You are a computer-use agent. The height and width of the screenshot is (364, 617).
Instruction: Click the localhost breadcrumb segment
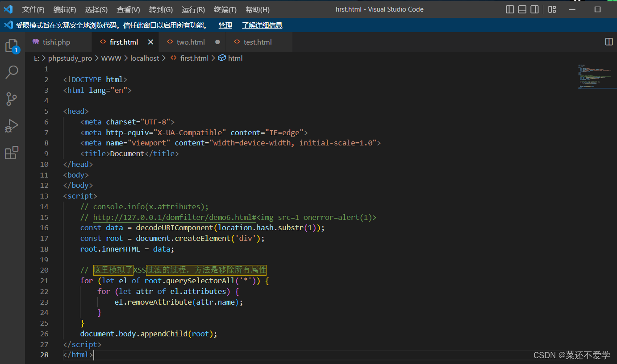click(145, 58)
